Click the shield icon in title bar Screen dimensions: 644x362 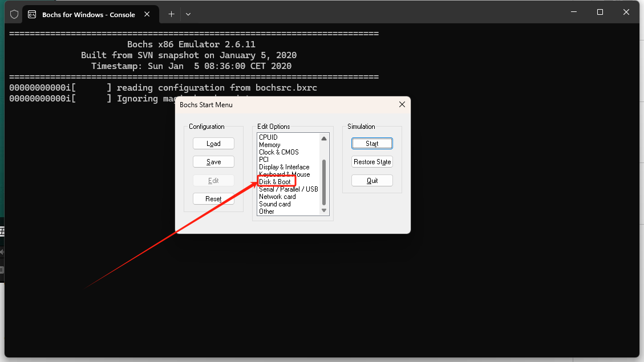tap(14, 14)
